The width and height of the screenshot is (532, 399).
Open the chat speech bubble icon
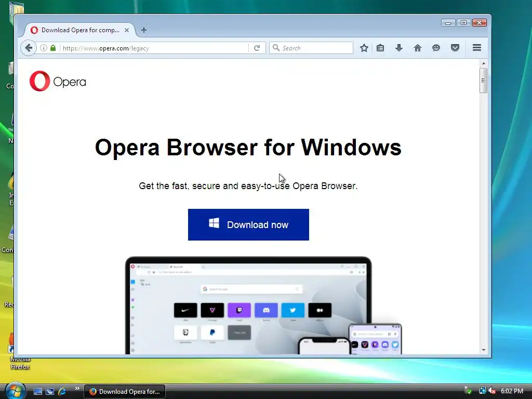click(436, 48)
